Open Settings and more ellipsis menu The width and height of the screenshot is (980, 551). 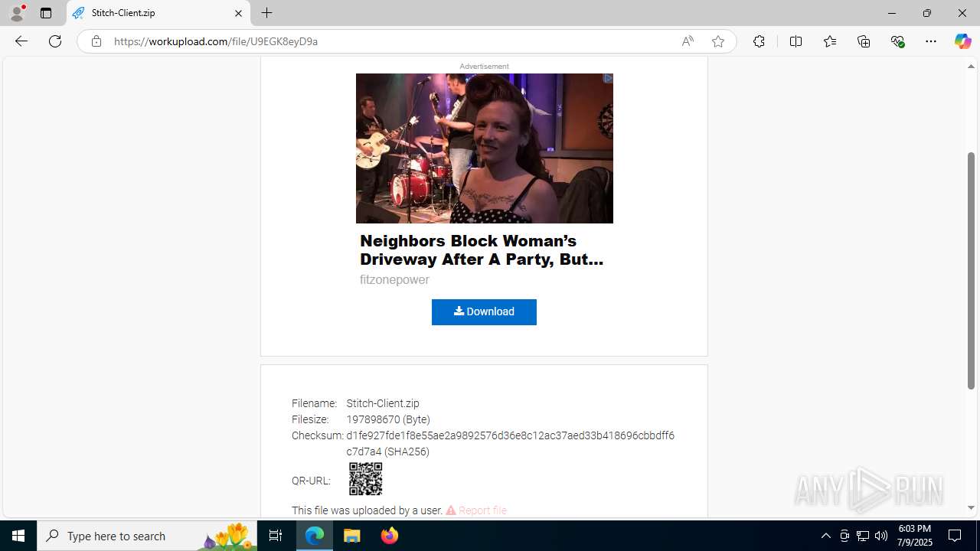pos(931,41)
